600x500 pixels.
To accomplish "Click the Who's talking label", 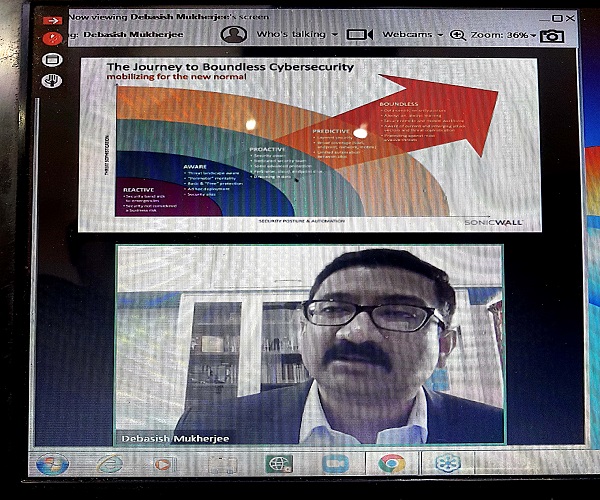I will (291, 34).
